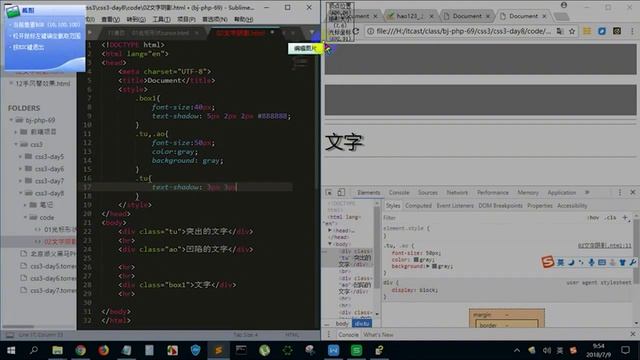
Task: Click the blue Chrome extension icon
Action: coord(602,31)
